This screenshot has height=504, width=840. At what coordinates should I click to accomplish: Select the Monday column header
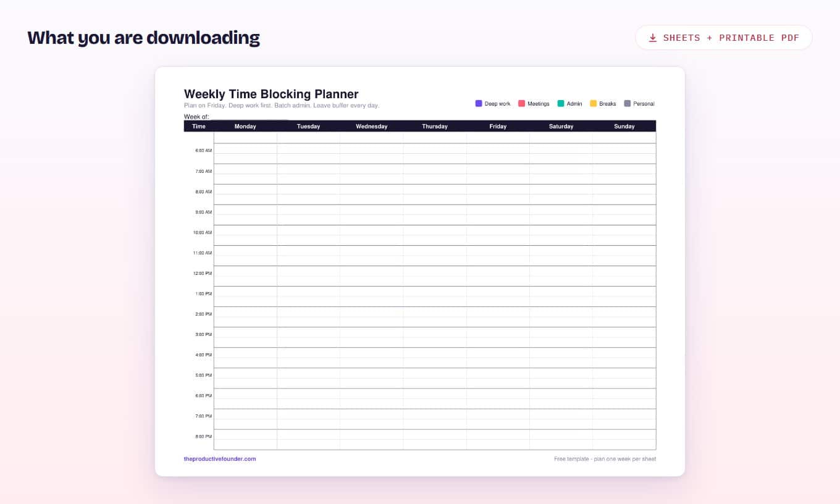[x=245, y=126]
